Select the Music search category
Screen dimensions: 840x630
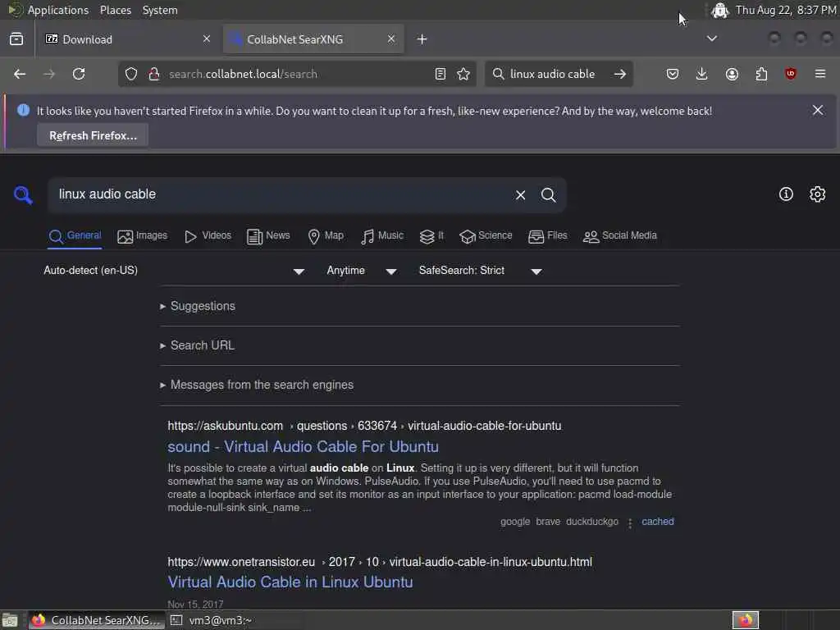(382, 235)
